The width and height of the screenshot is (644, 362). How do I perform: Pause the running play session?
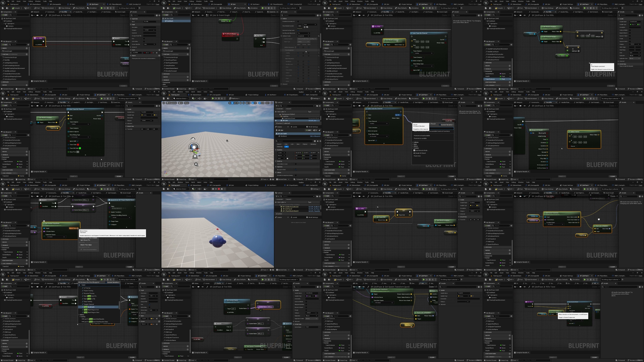(x=213, y=189)
